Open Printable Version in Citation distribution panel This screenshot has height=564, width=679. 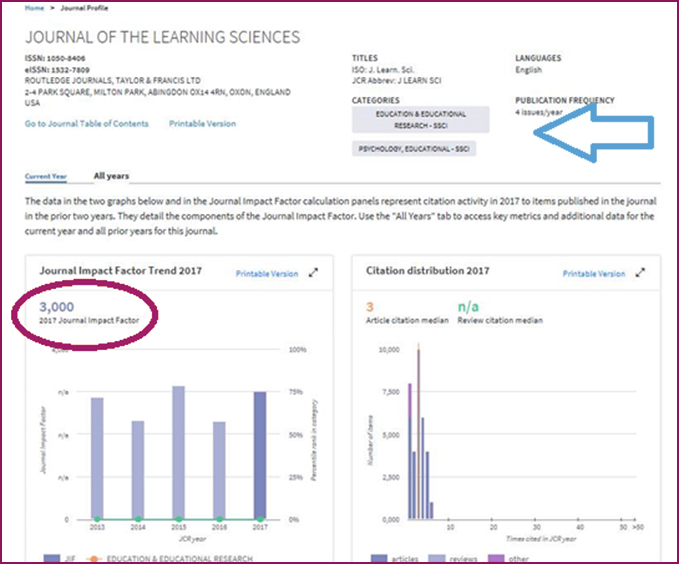593,273
